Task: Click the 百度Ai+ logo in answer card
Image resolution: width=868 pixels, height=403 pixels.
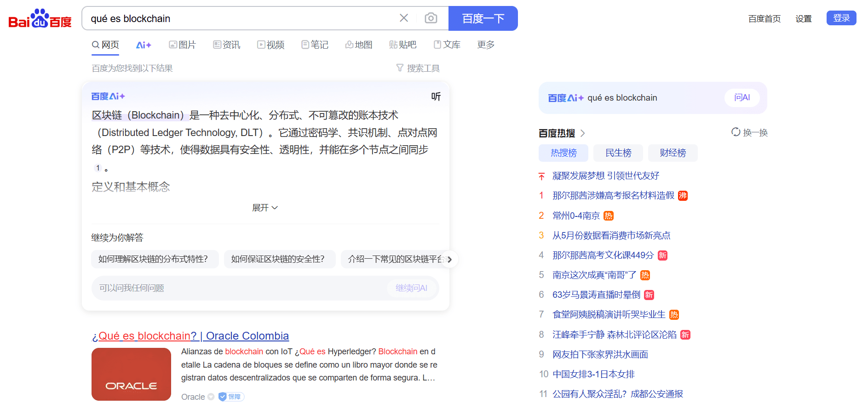Action: tap(108, 96)
